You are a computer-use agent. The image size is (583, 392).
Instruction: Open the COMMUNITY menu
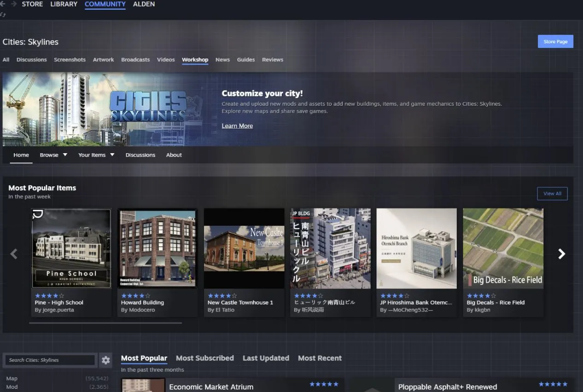tap(105, 4)
